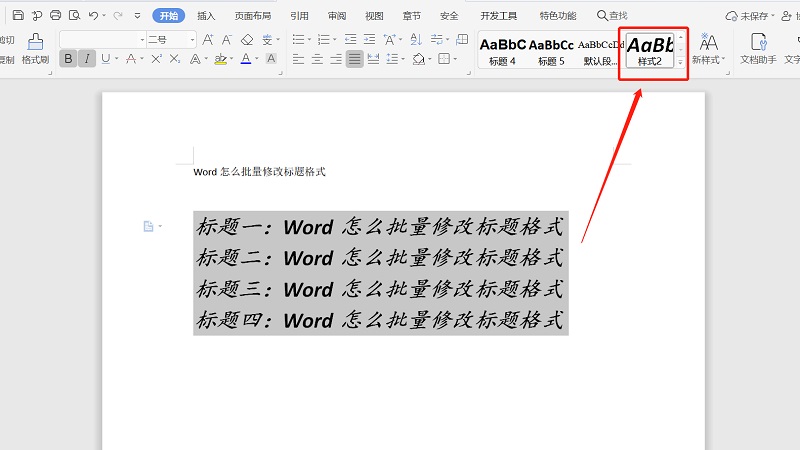Click the Save icon in quick access toolbar
Screen dimensions: 800x450
coord(18,16)
